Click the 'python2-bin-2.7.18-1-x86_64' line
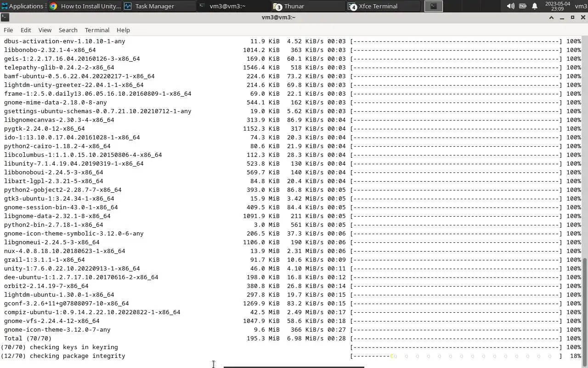Screen dimensions: 588x368 54,225
